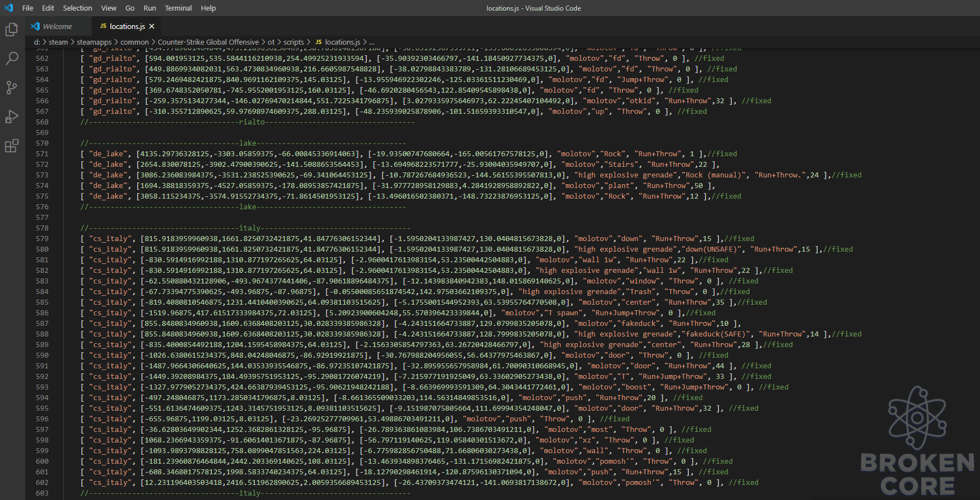Open the File menu

click(28, 8)
